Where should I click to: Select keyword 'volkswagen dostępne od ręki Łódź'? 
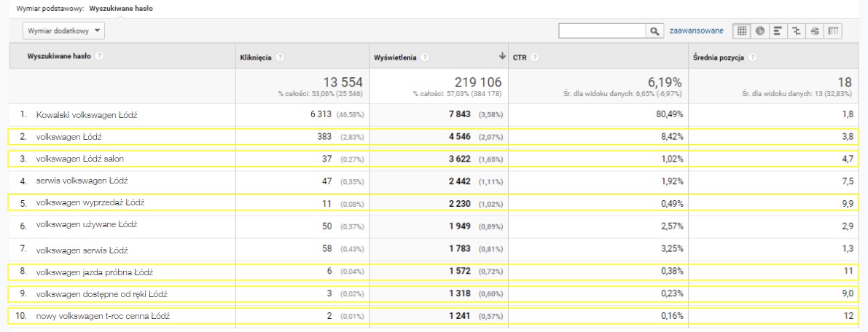[101, 294]
